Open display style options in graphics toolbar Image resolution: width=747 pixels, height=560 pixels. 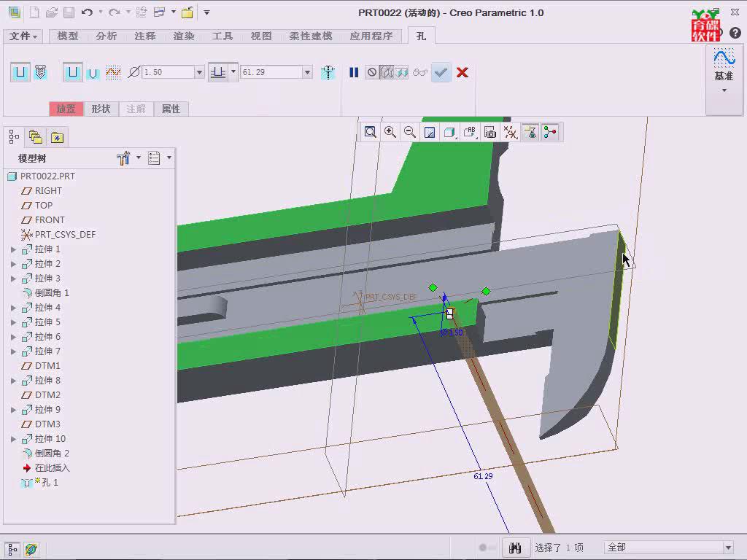pos(449,132)
